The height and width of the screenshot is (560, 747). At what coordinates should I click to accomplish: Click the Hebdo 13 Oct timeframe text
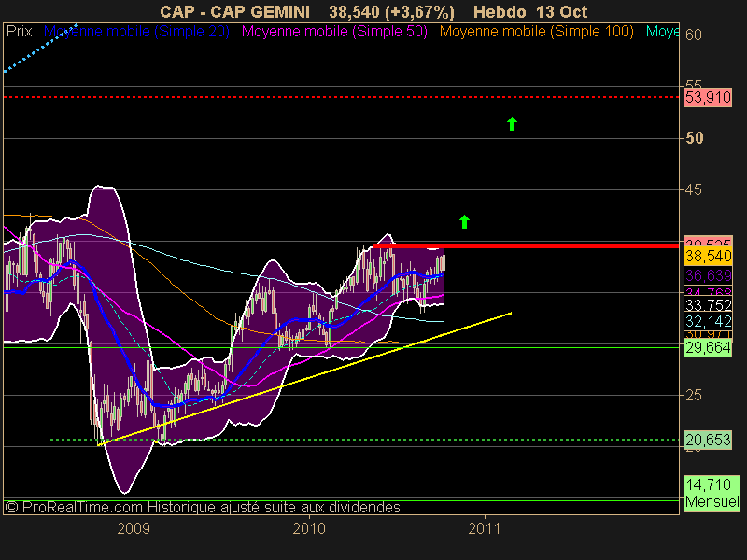pyautogui.click(x=530, y=11)
